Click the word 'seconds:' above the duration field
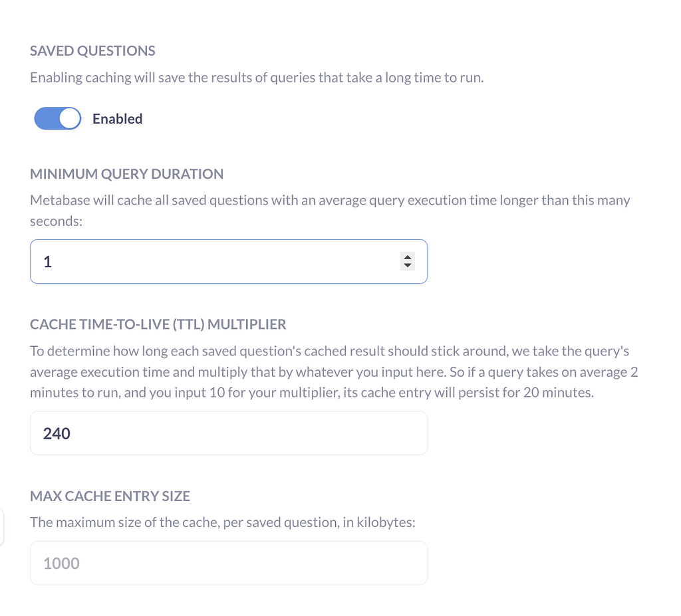681x616 pixels. pos(56,221)
